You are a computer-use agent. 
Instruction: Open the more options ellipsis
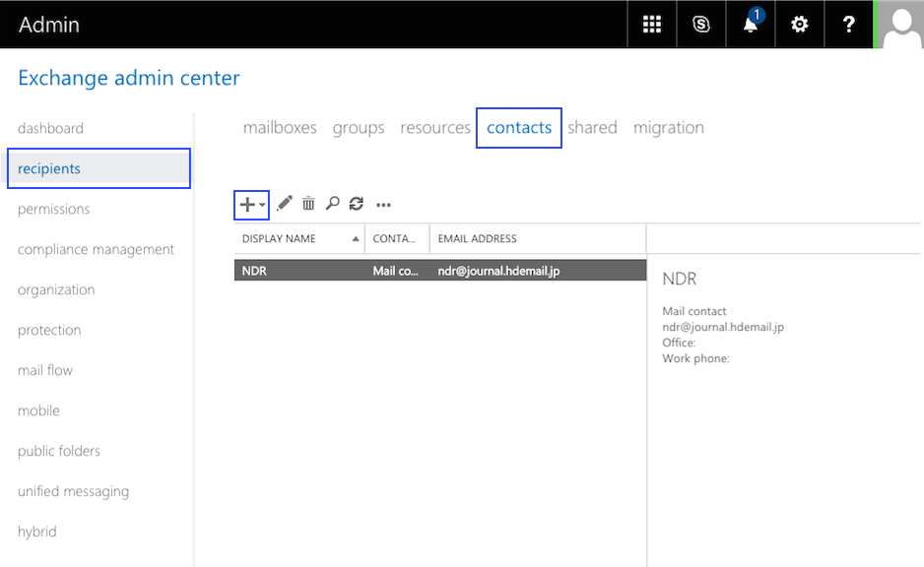click(383, 205)
